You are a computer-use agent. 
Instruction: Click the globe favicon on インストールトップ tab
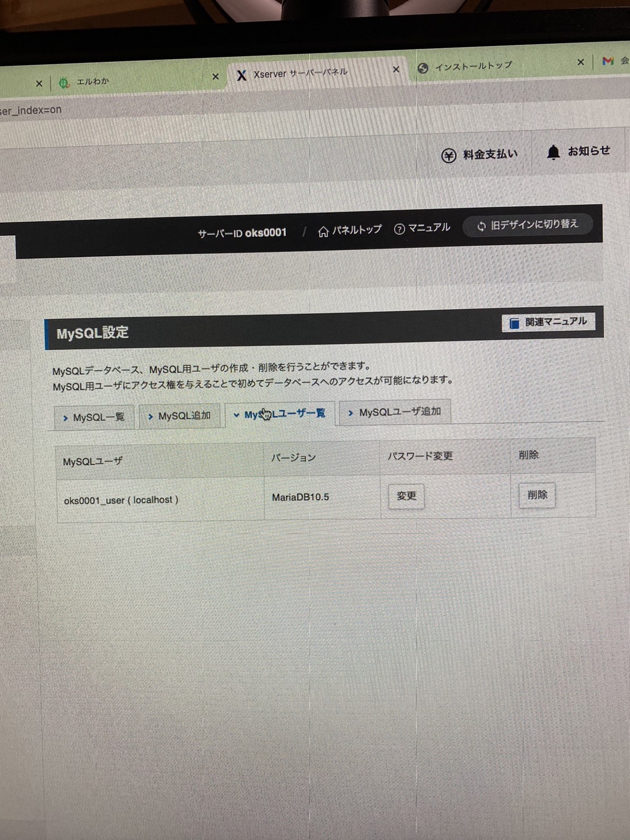[423, 68]
